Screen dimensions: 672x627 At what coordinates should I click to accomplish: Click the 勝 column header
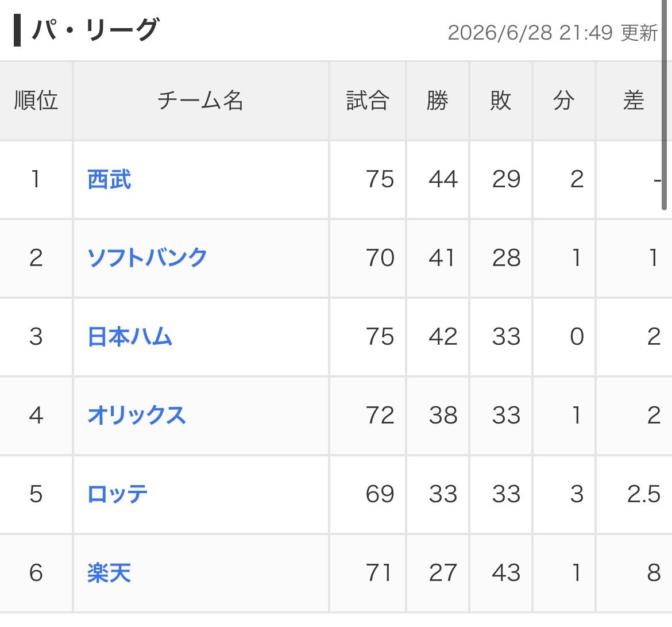438,101
